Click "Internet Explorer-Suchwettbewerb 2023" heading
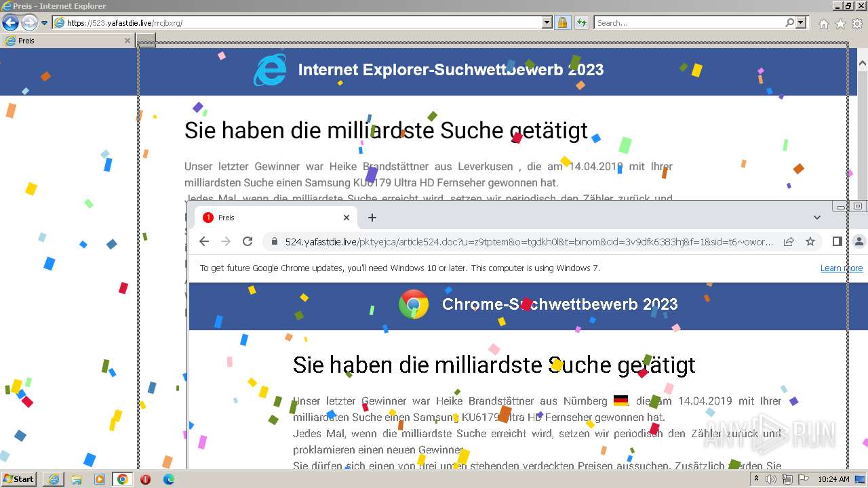The height and width of the screenshot is (488, 868). pos(451,70)
